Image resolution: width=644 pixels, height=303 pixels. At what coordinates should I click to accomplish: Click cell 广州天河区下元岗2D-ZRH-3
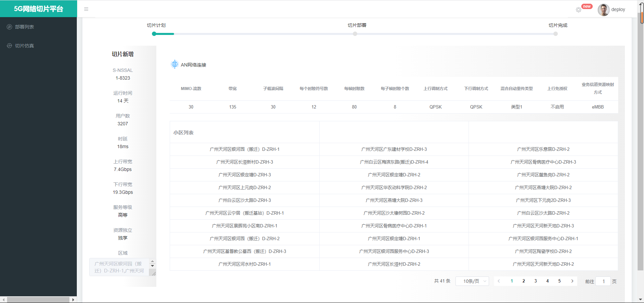543,200
